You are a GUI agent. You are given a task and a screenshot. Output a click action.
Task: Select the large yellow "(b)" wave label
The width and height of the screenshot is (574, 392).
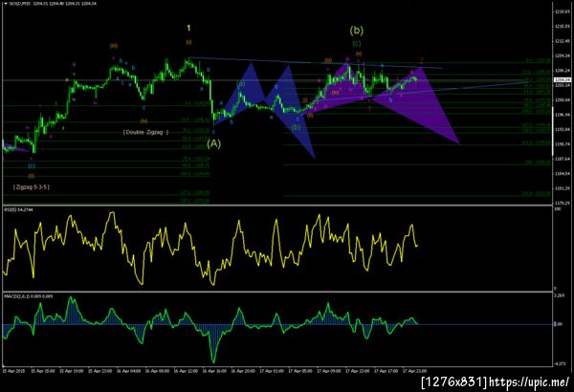[x=356, y=30]
